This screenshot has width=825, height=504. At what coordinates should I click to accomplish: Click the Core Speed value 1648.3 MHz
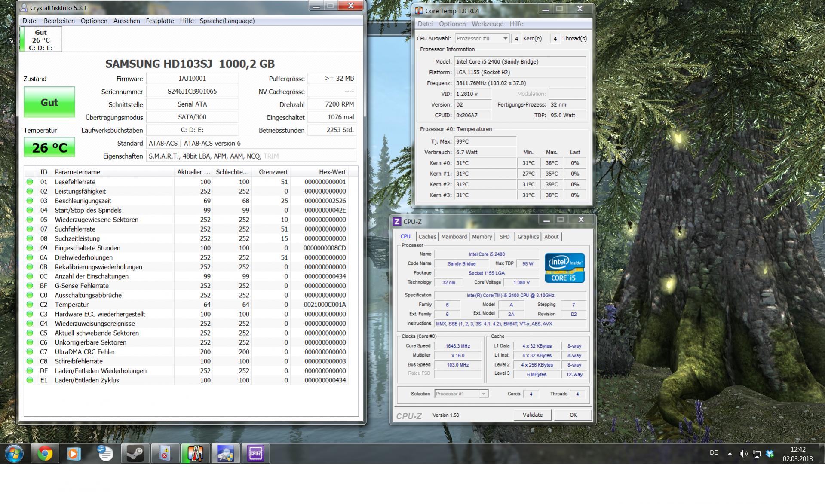pyautogui.click(x=458, y=346)
